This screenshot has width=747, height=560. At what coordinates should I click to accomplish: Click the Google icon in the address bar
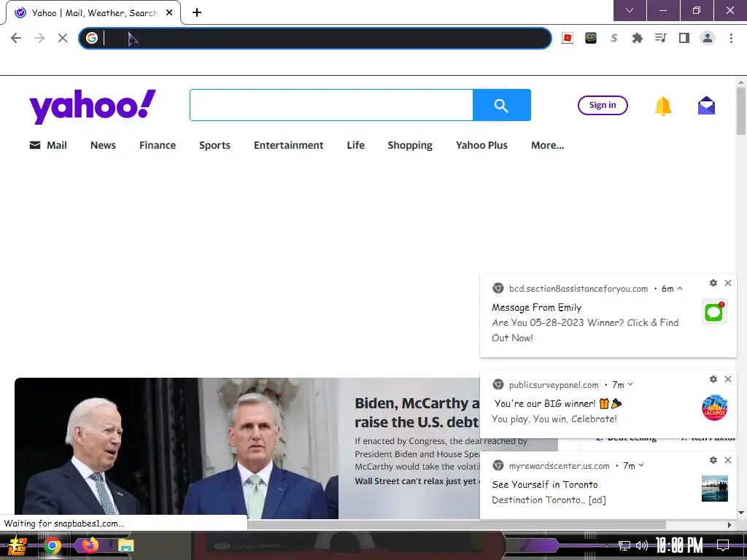pyautogui.click(x=92, y=38)
